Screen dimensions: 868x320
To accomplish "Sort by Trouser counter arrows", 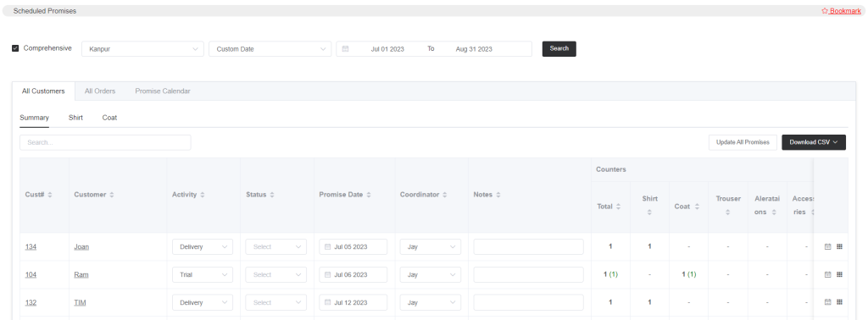I will [728, 212].
